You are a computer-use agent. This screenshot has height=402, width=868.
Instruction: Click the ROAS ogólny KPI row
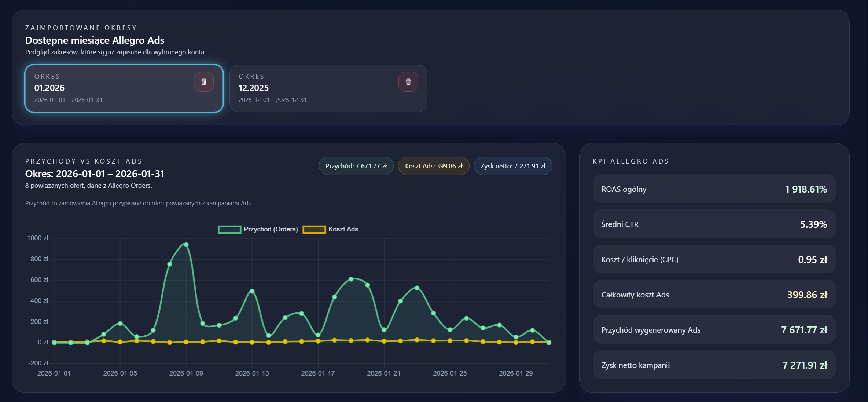[x=714, y=189]
